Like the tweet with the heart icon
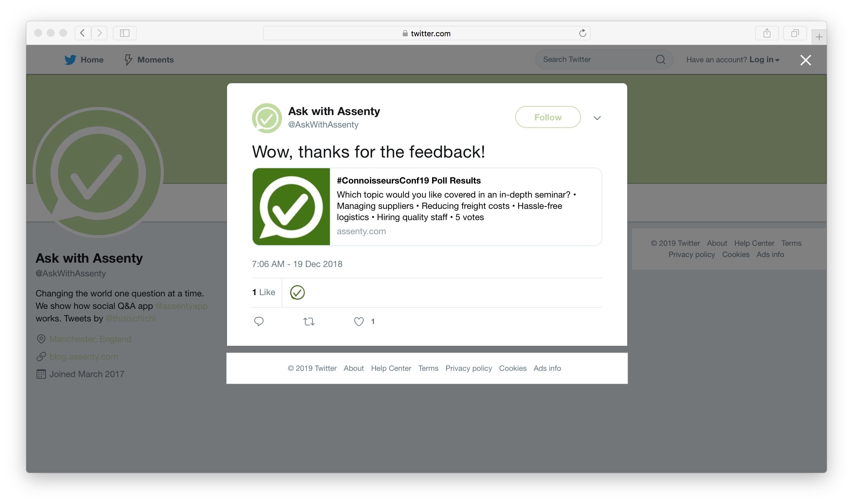The width and height of the screenshot is (853, 504). tap(359, 321)
